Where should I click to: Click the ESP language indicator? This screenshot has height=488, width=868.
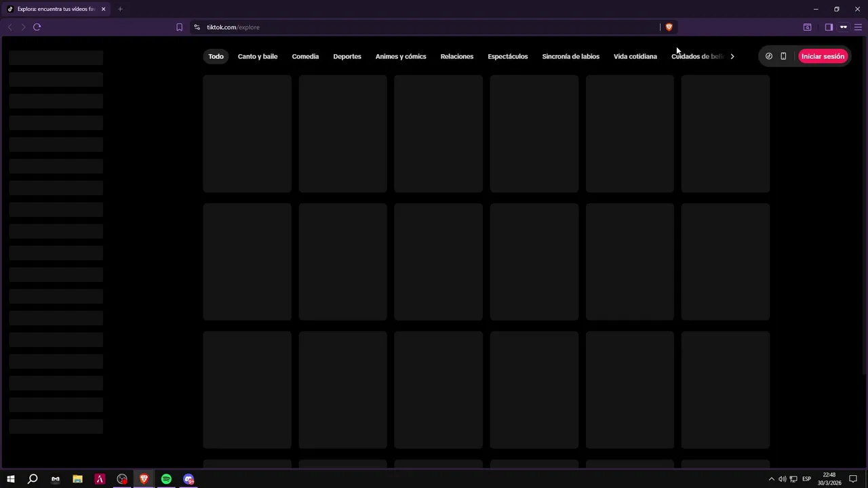[x=807, y=479]
